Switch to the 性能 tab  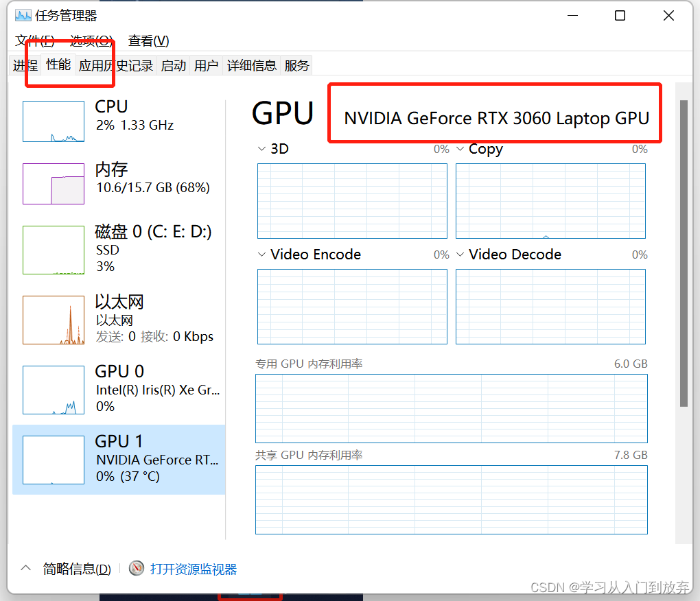coord(58,64)
